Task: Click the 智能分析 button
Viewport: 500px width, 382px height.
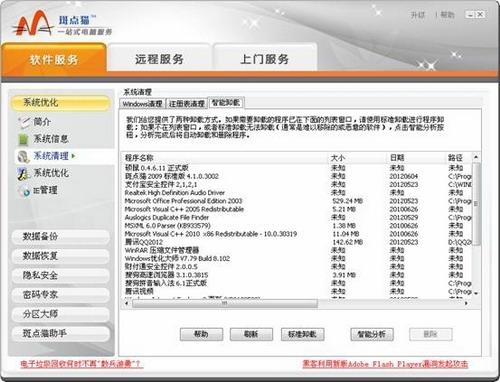Action: tap(372, 334)
